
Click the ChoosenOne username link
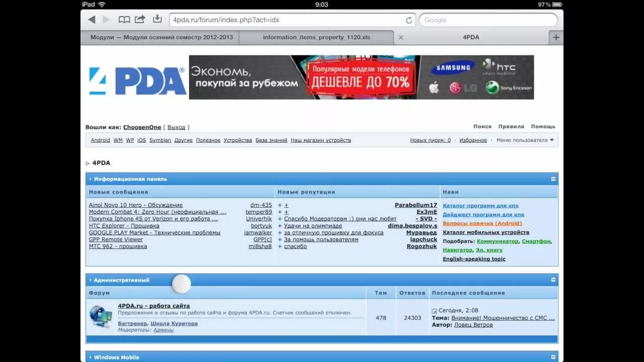tap(142, 127)
